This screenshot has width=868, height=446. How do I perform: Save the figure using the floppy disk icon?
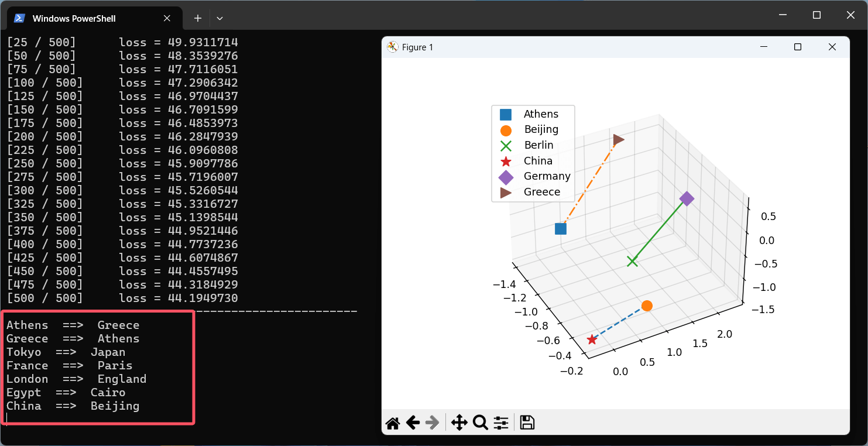tap(526, 422)
